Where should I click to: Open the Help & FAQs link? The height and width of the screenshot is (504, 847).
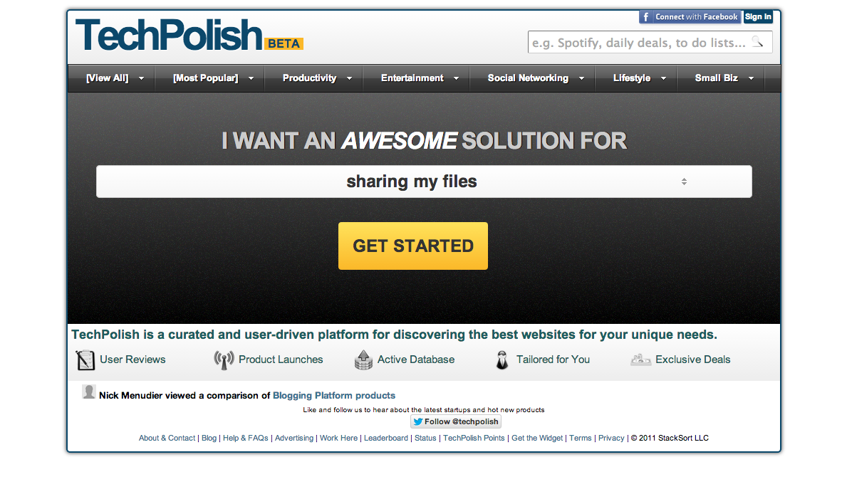point(246,439)
